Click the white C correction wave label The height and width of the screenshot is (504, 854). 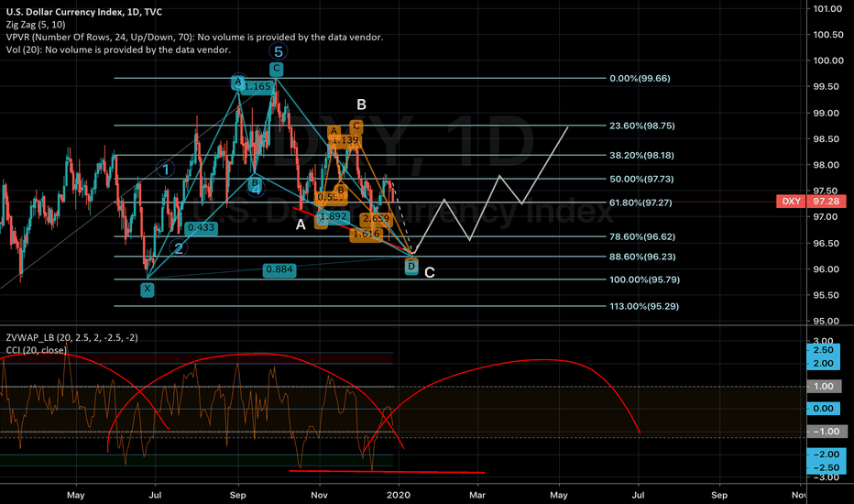[x=429, y=272]
